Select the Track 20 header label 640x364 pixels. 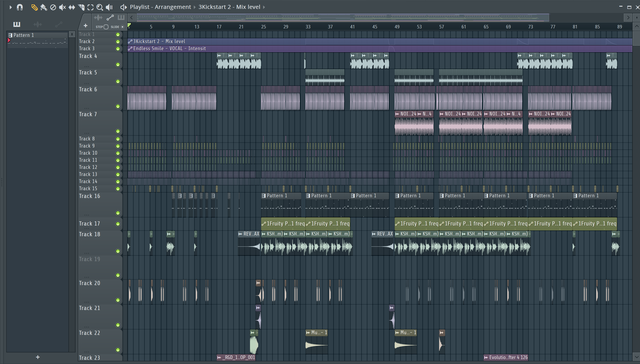point(90,283)
